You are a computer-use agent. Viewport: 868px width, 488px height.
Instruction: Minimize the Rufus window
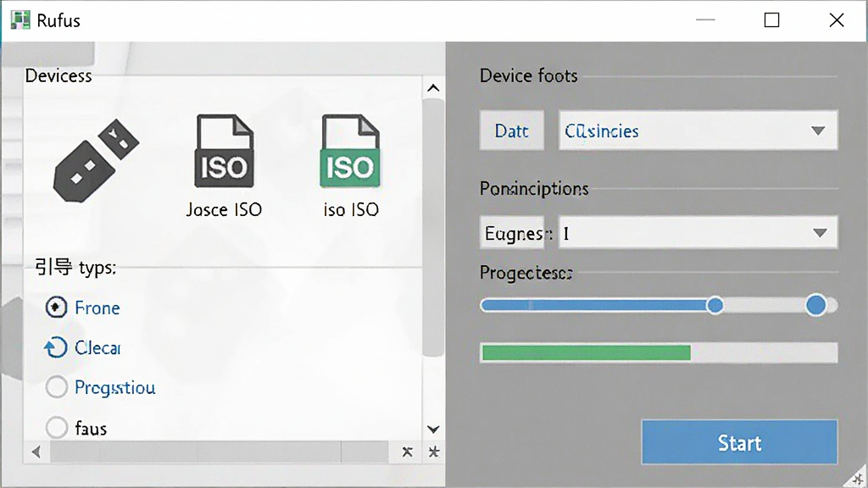705,20
